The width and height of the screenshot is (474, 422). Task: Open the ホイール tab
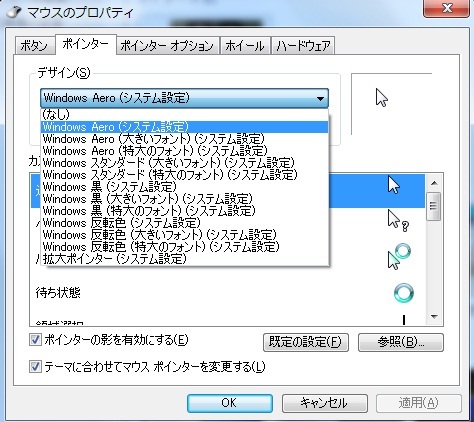click(x=245, y=46)
